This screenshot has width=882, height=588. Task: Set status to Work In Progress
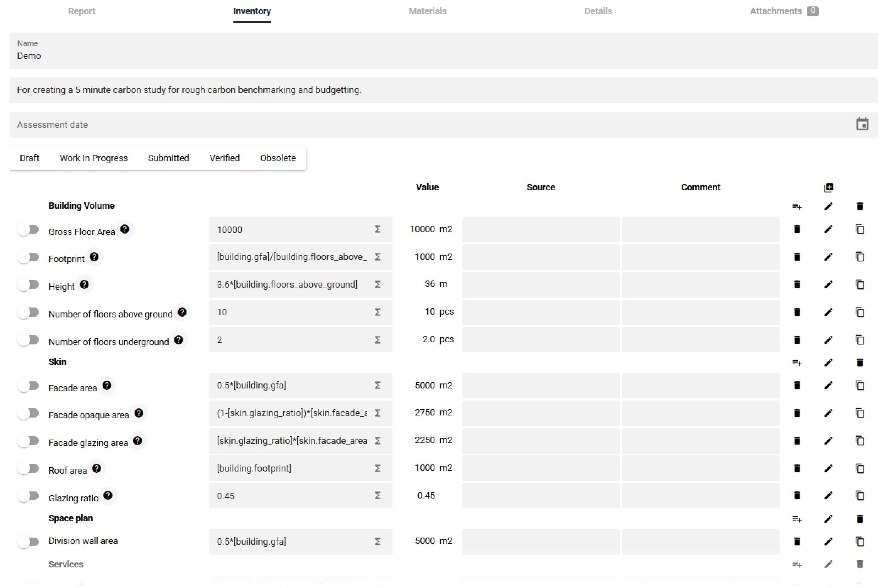point(93,158)
